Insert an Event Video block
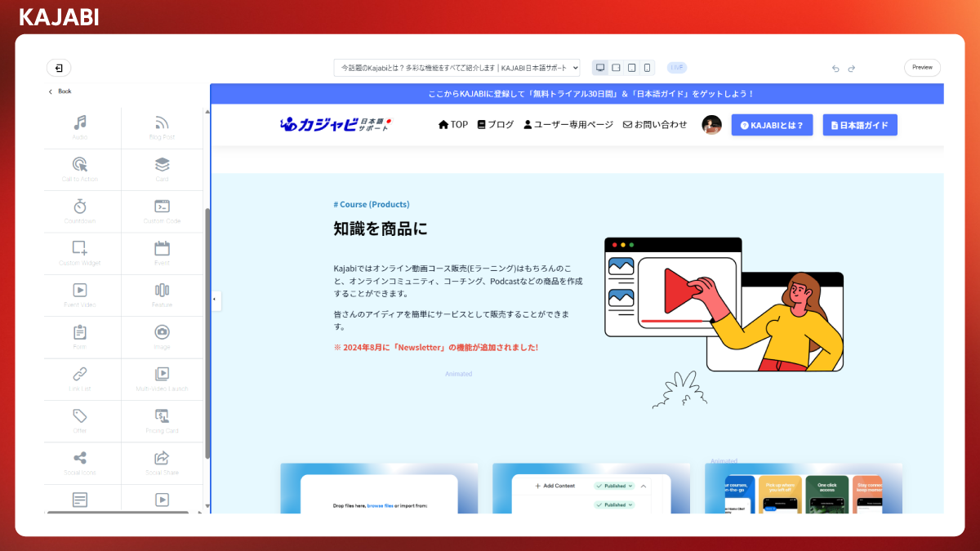Viewport: 980px width, 551px height. click(80, 295)
